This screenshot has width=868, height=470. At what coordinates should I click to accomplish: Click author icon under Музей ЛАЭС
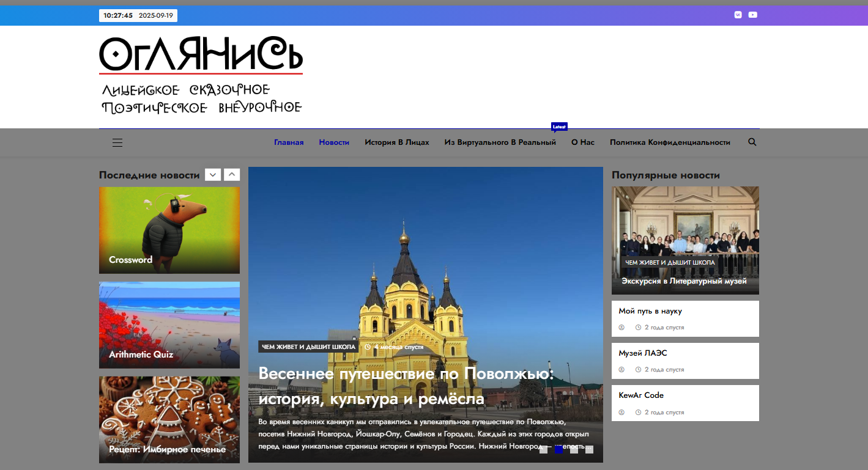[621, 370]
